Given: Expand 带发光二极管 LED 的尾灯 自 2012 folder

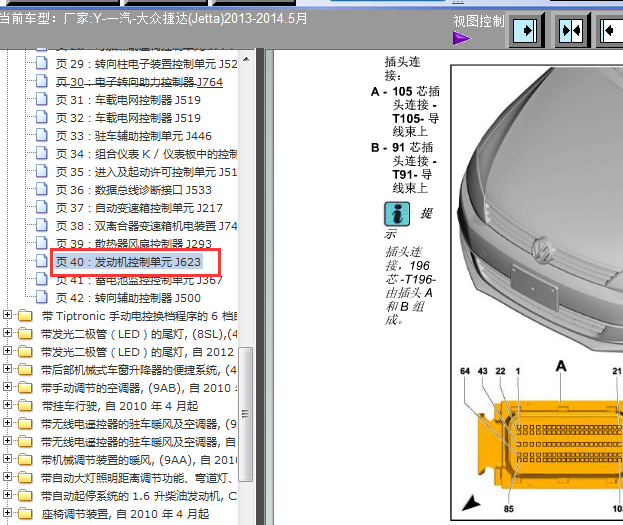Looking at the screenshot, I should 7,351.
